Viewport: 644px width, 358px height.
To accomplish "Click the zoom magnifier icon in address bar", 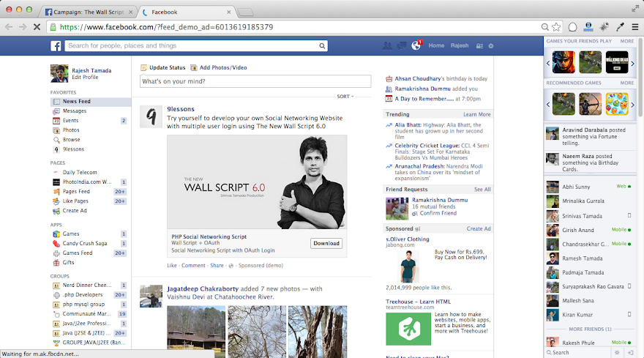I will tap(545, 27).
